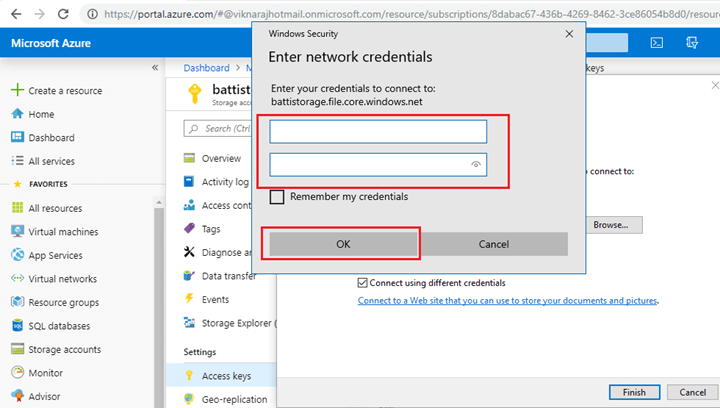
Task: Click the Settings section heading
Action: pos(200,352)
